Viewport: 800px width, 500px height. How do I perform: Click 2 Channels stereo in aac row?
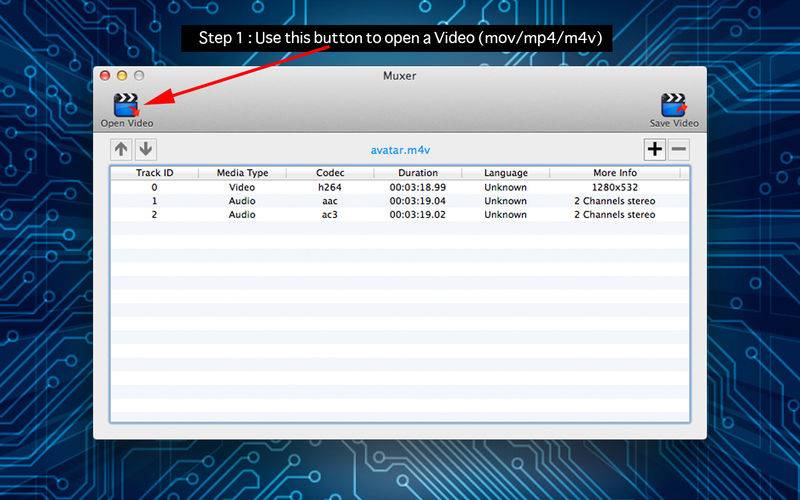615,201
